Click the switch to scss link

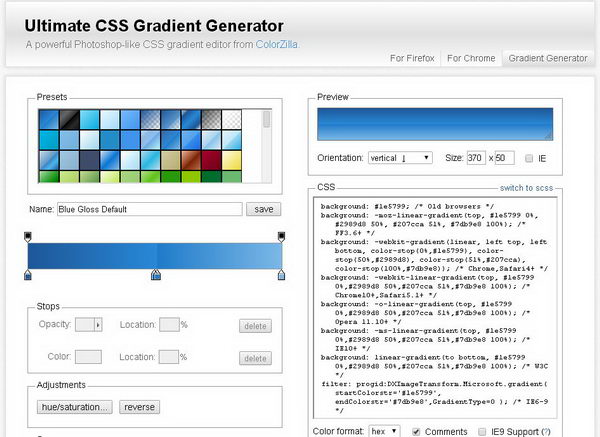tap(526, 188)
